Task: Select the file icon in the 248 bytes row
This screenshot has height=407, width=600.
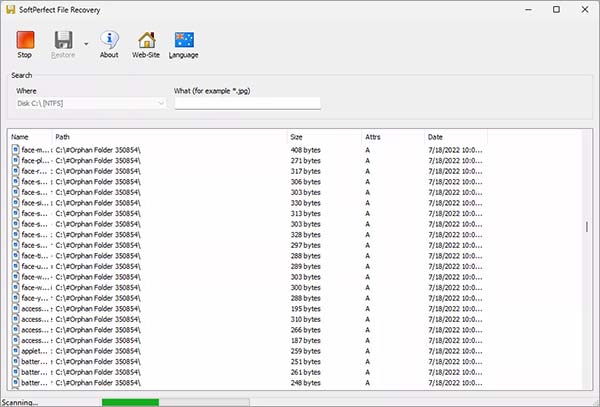Action: tap(16, 383)
